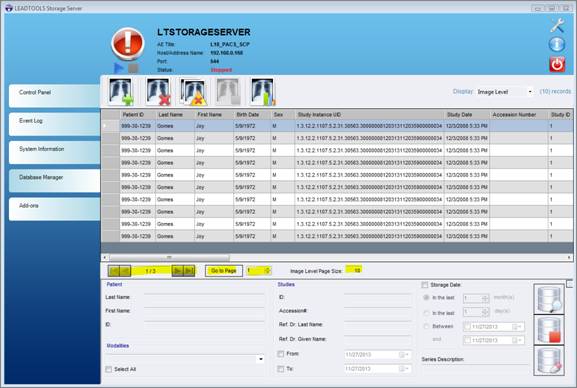Expand the Modalities dropdown
The width and height of the screenshot is (577, 388).
point(261,359)
